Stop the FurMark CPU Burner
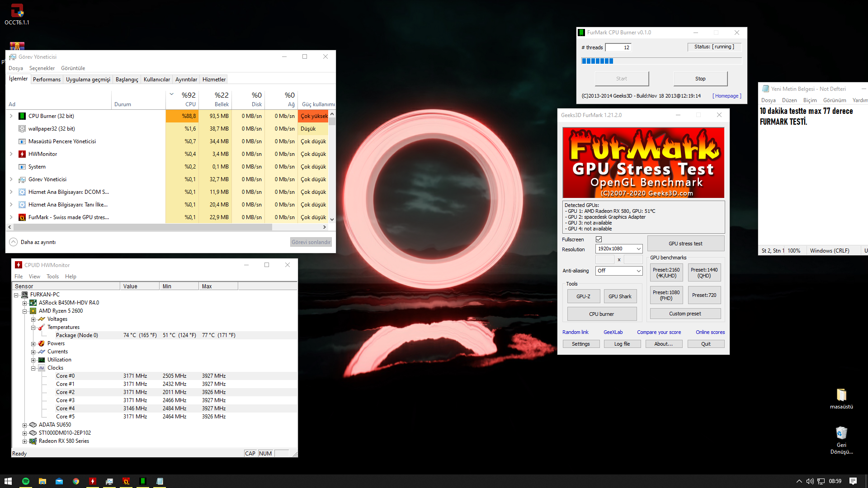 (700, 79)
